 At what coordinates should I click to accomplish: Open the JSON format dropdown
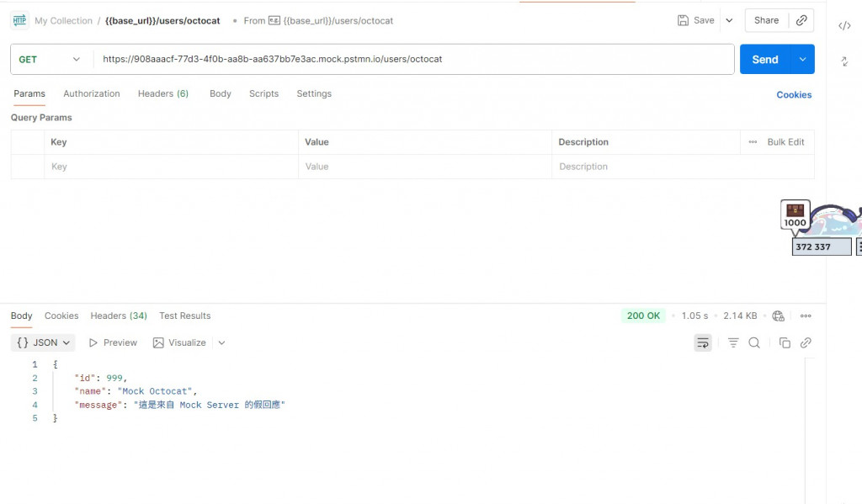43,342
